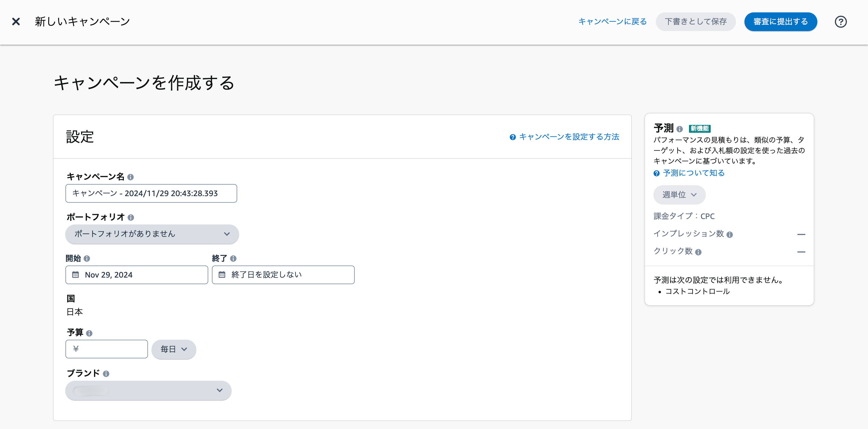Screen dimensions: 868x429
Task: Click the キャンペーンに戻る link
Action: point(612,21)
